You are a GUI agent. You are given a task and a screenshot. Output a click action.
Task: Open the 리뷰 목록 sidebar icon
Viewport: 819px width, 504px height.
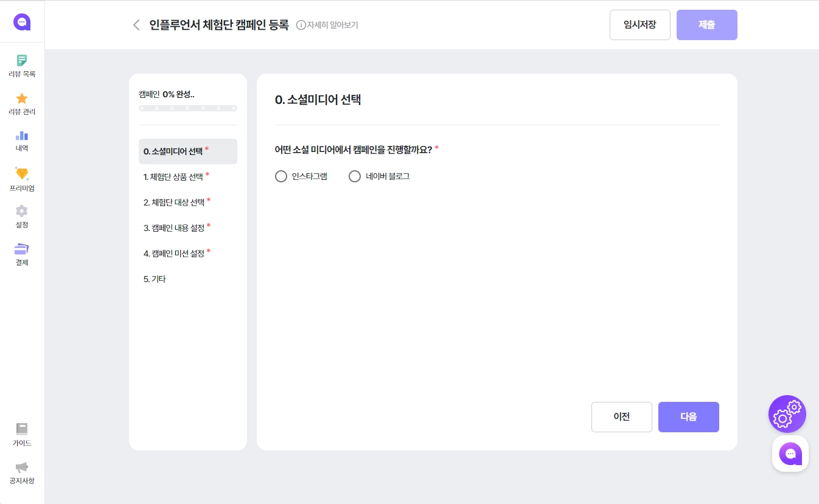pyautogui.click(x=22, y=61)
